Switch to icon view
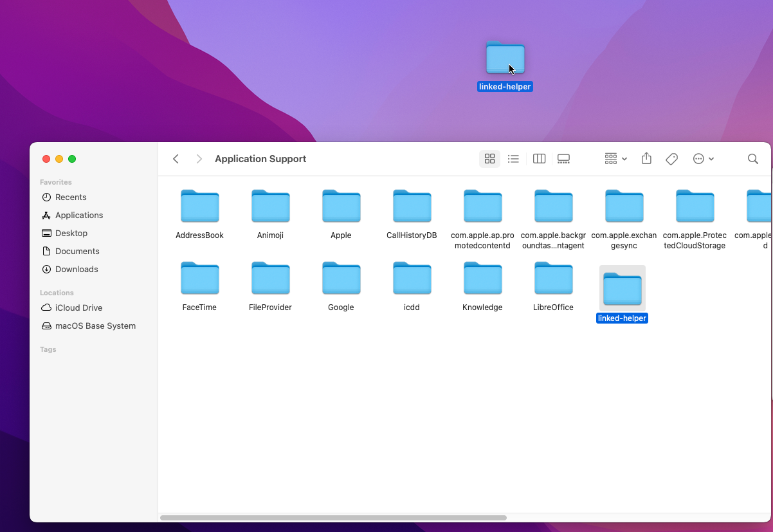The height and width of the screenshot is (532, 773). (489, 159)
